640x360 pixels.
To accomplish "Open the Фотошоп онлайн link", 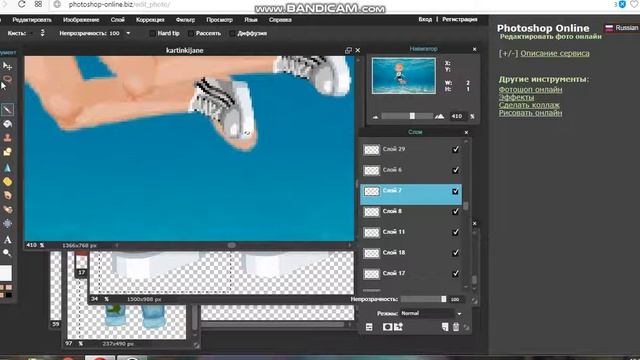I will coord(530,89).
